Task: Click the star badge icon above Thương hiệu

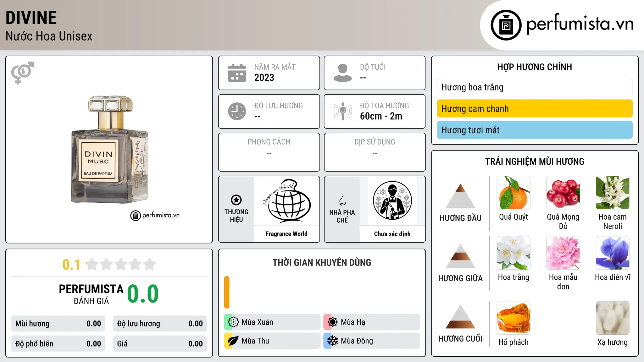Action: [x=236, y=200]
